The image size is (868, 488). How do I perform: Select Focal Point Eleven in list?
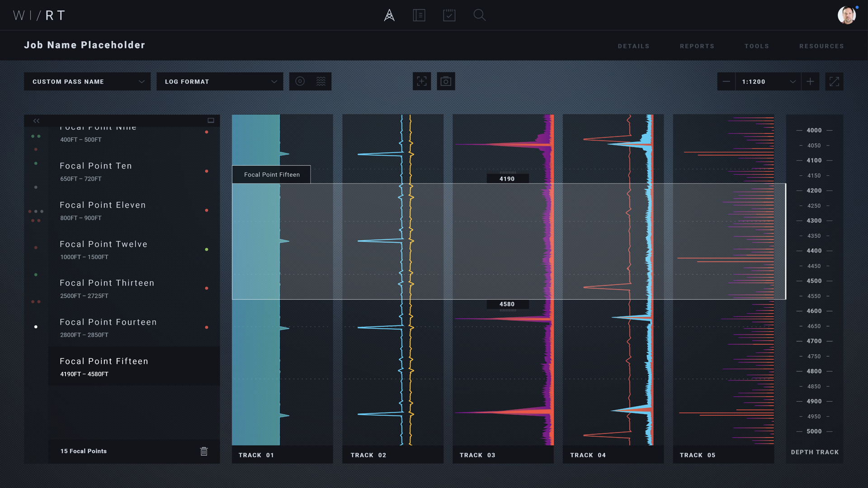tap(134, 211)
